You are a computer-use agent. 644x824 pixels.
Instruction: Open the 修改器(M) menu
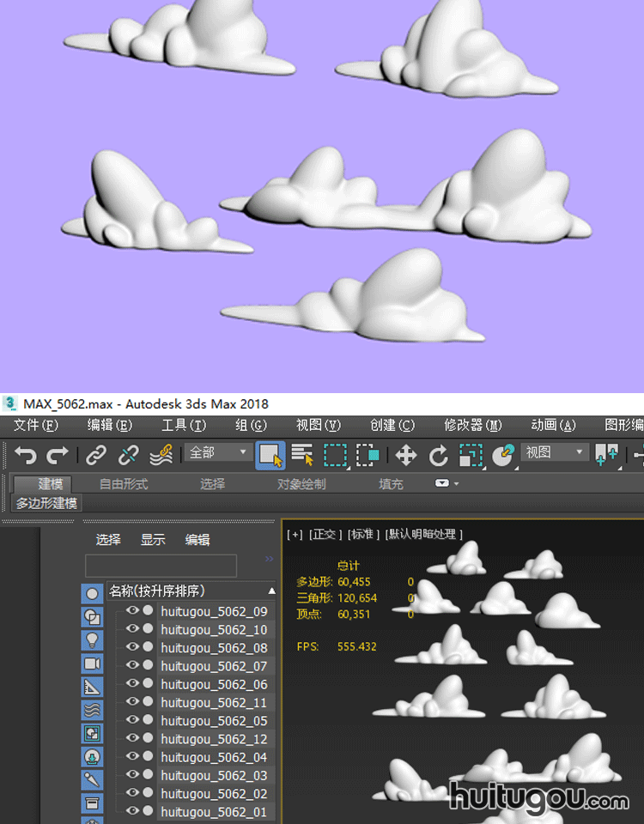[473, 426]
